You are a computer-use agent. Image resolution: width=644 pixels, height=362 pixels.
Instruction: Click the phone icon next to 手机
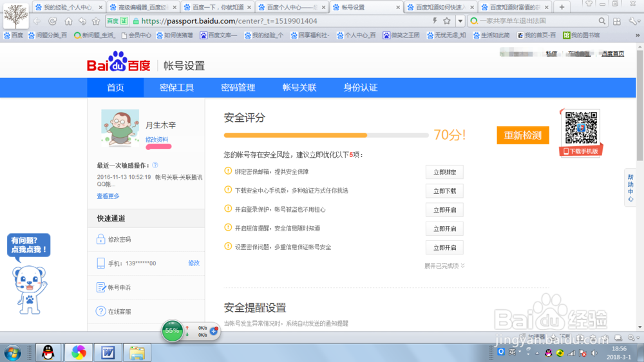[100, 263]
